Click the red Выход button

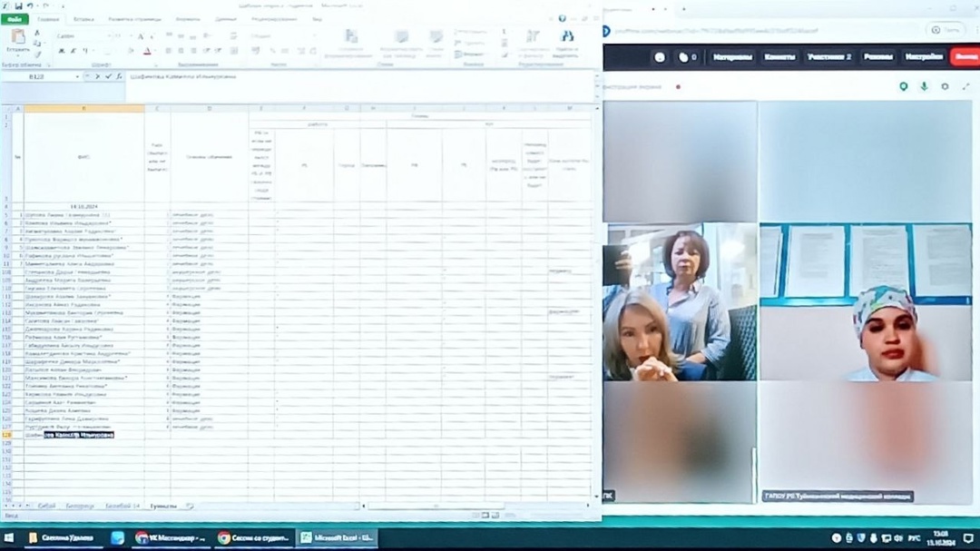[965, 57]
